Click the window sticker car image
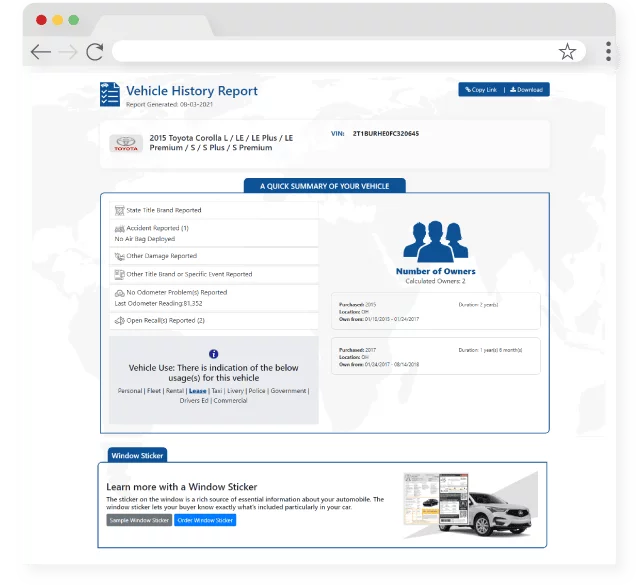 [x=470, y=505]
